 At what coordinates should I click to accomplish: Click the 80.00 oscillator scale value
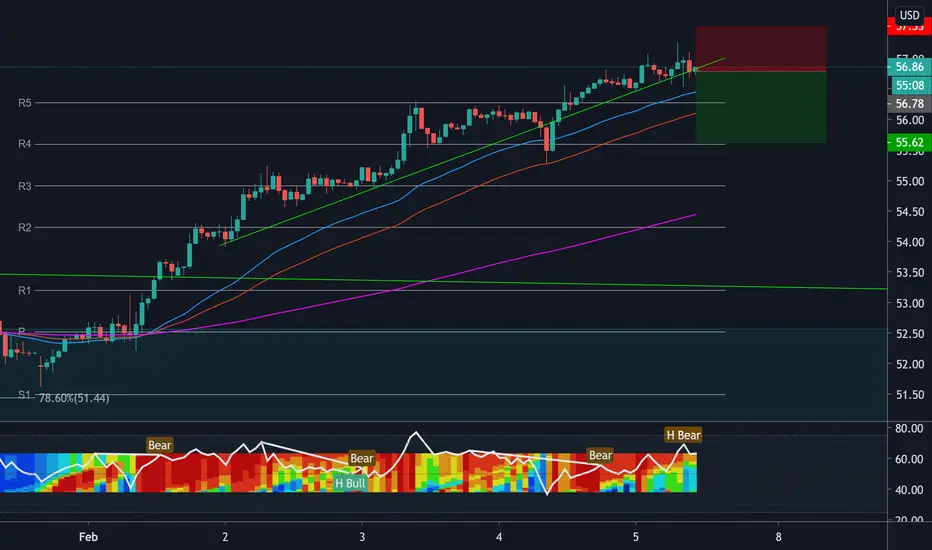point(909,429)
